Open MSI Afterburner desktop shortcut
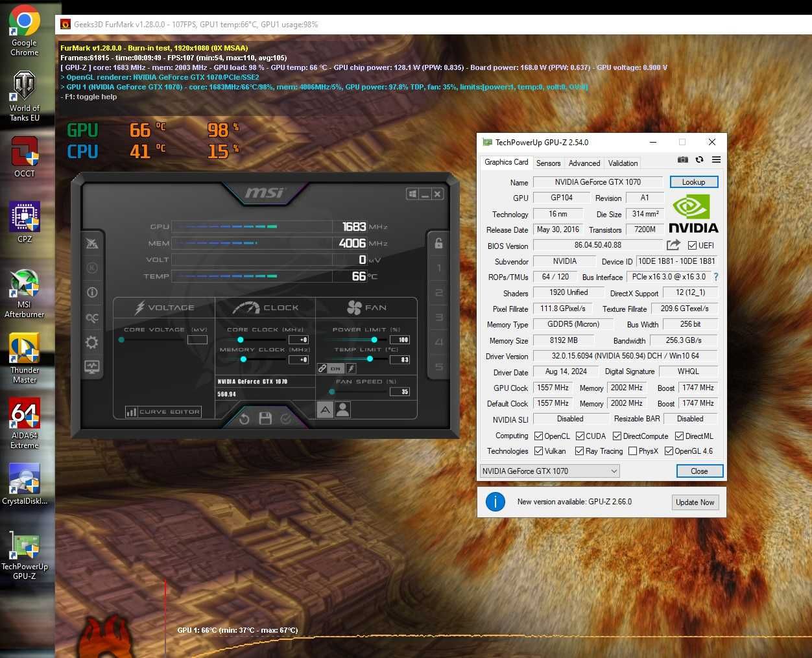The height and width of the screenshot is (658, 812). (x=25, y=293)
